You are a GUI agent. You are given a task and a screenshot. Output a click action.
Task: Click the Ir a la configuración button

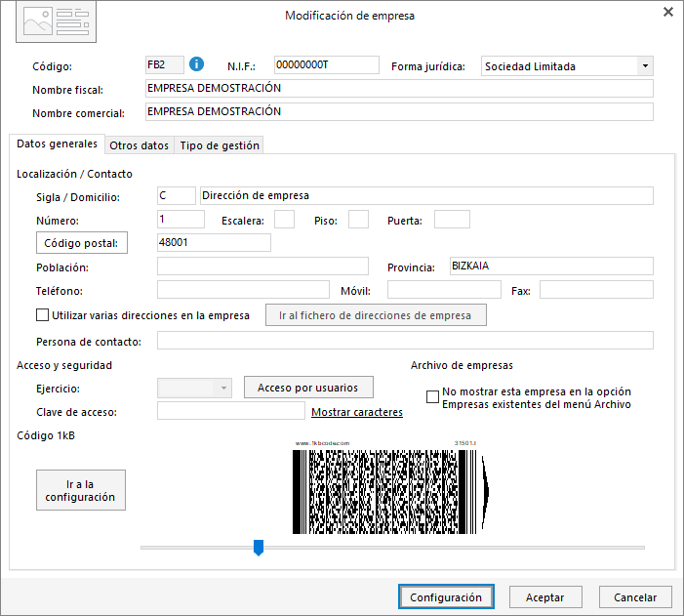[x=81, y=490]
